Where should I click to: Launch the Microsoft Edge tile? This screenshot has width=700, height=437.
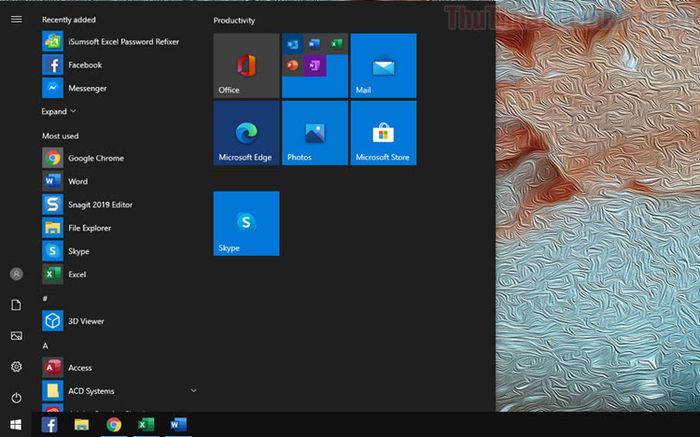[x=246, y=133]
